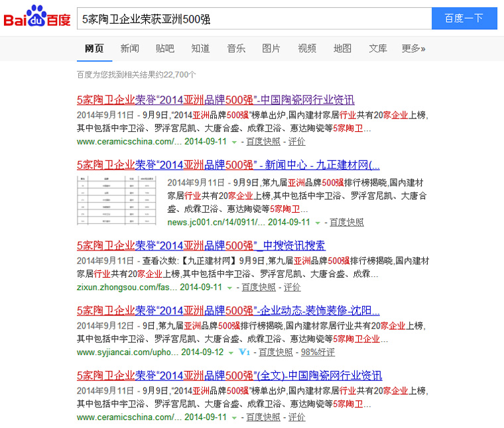Click the search query input field
Screen dimensions: 504x428
(254, 19)
